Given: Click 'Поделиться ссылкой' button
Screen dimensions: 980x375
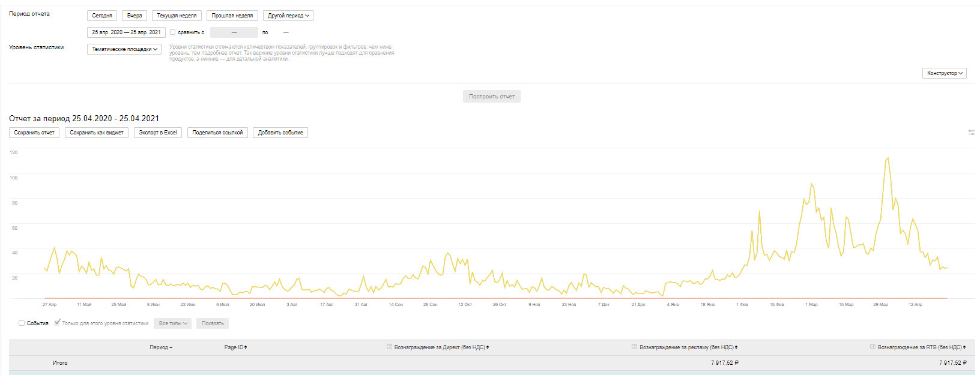Looking at the screenshot, I should [217, 133].
